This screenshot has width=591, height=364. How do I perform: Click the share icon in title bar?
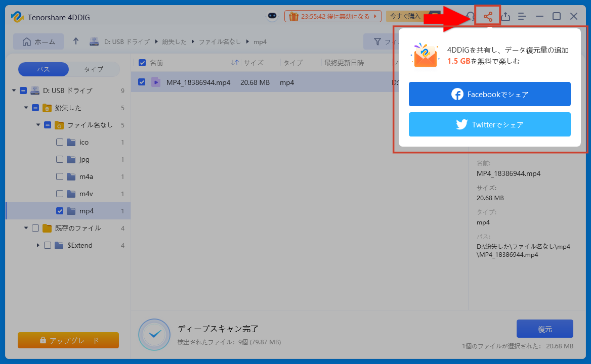[488, 16]
